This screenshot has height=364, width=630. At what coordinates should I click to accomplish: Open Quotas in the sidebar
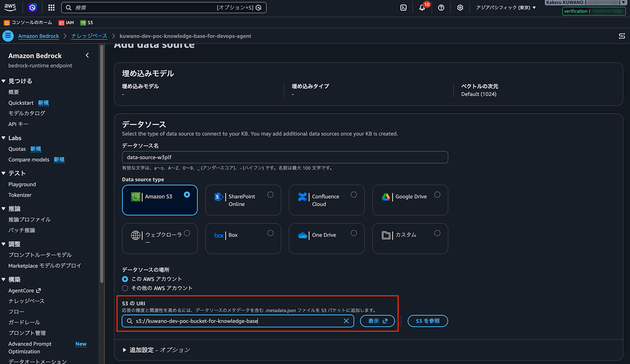click(x=17, y=149)
